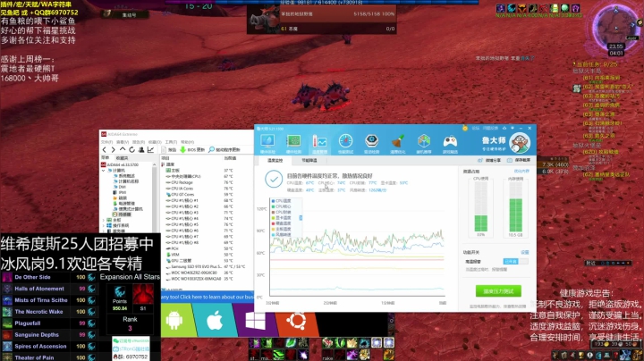
Task: Toggle the red disk temperature legend entry
Action: tap(281, 223)
